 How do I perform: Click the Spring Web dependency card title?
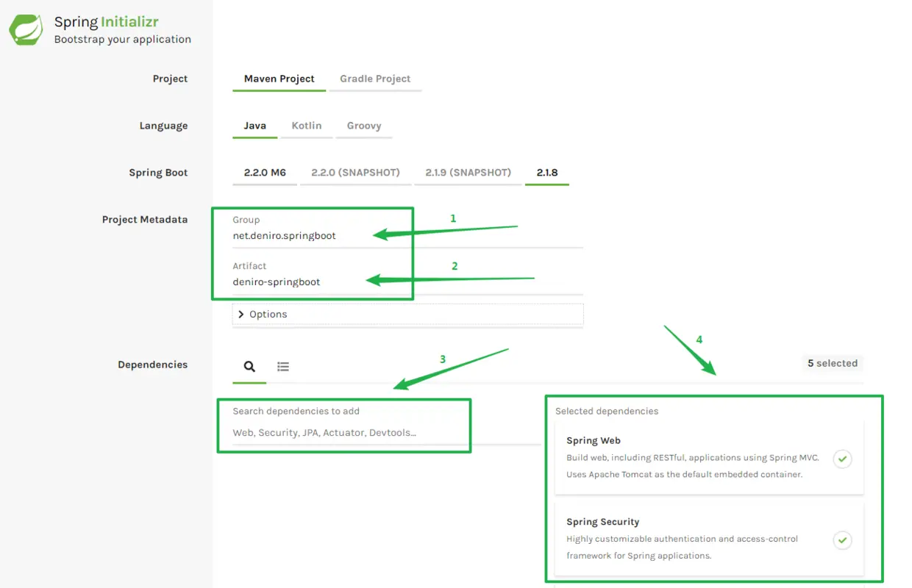tap(594, 441)
